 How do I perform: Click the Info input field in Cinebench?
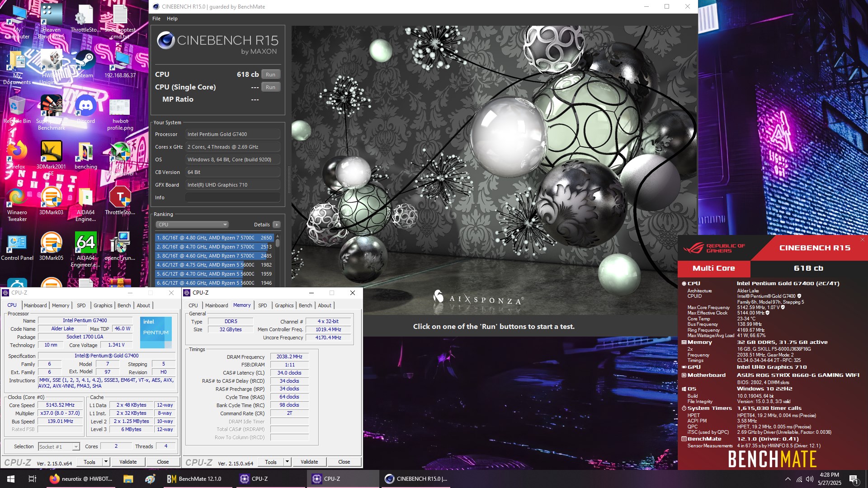[x=232, y=197]
